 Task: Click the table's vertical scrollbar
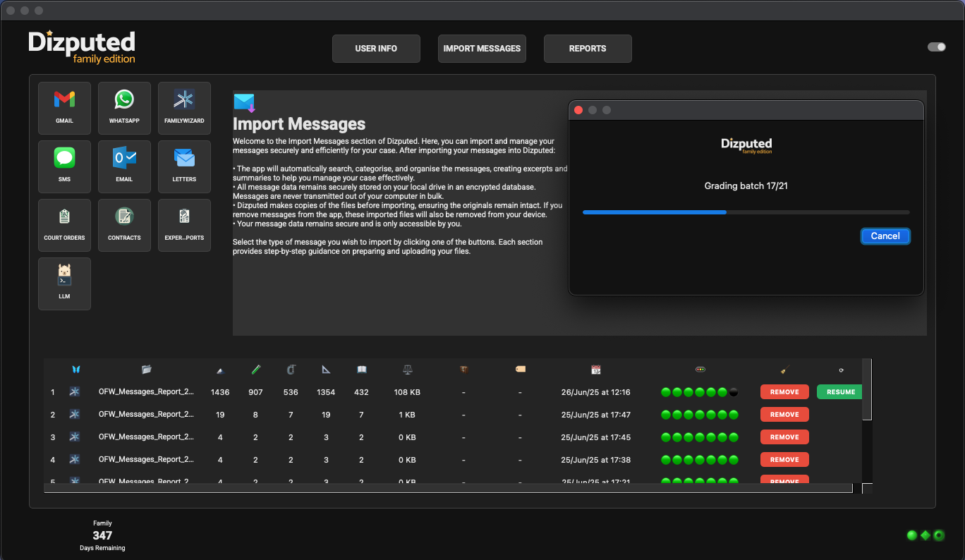click(867, 389)
